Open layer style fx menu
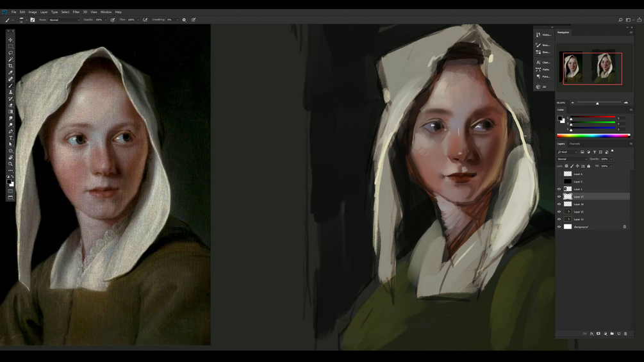 click(592, 334)
